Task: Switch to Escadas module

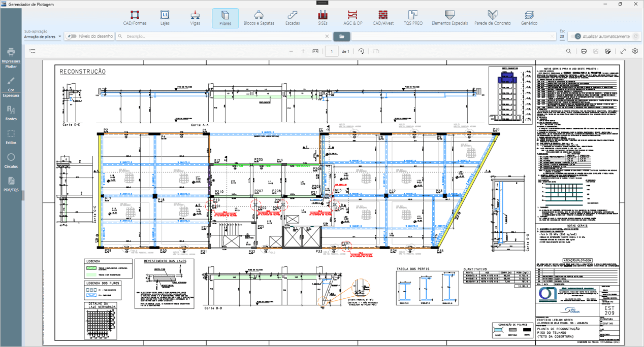Action: tap(293, 18)
